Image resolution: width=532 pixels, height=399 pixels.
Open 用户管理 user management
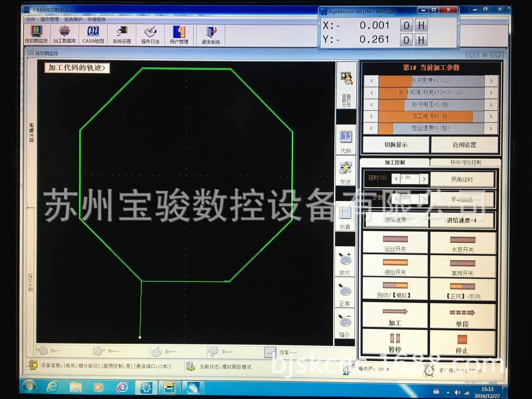coord(179,34)
